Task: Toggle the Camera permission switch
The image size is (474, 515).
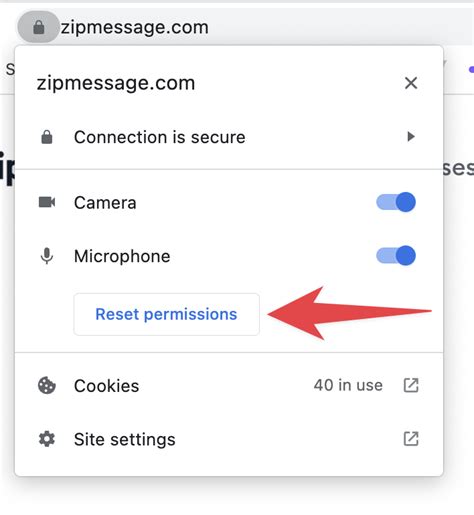Action: tap(396, 202)
